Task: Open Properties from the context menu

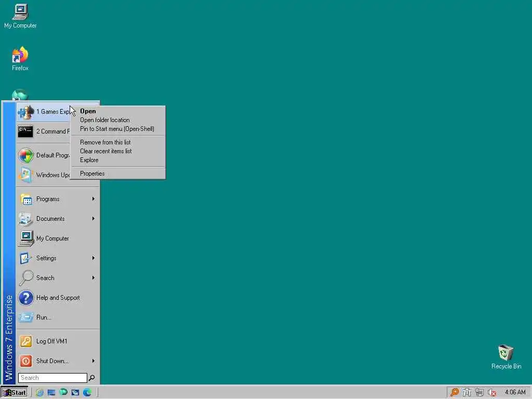Action: [x=118, y=174]
